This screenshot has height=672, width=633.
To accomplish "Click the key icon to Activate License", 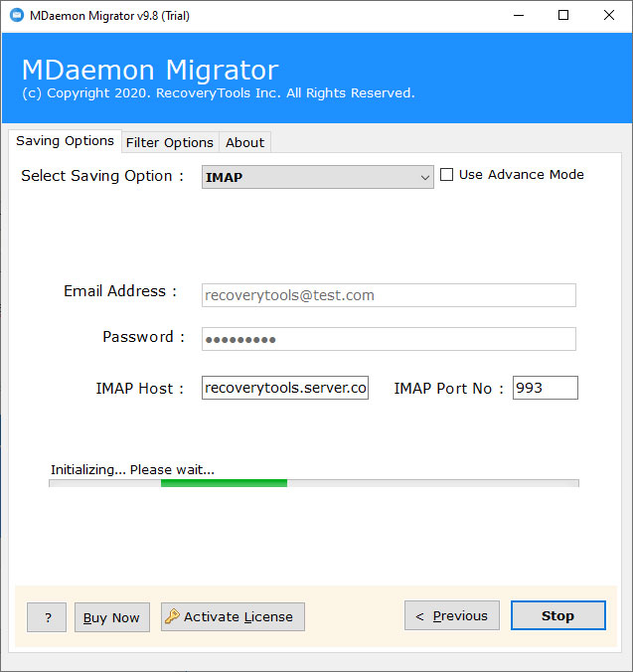I will [172, 616].
